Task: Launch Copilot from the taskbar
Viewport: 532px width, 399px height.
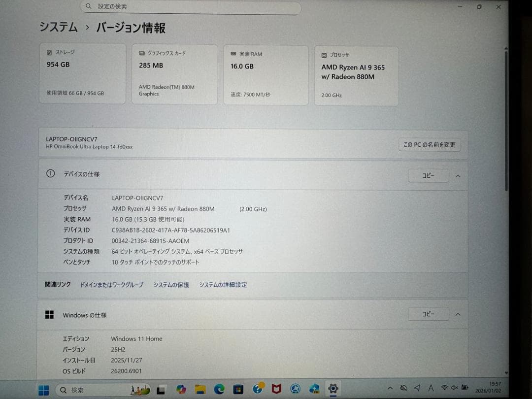Action: click(x=181, y=390)
